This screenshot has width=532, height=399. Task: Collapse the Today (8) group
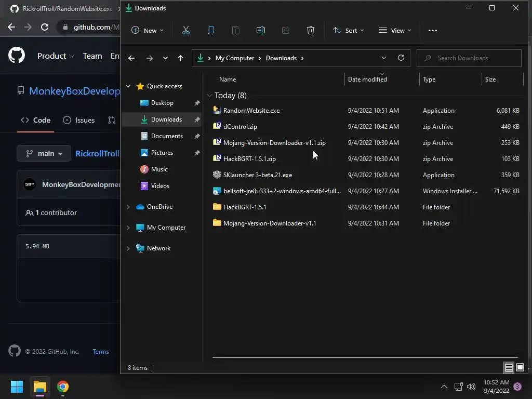point(209,96)
